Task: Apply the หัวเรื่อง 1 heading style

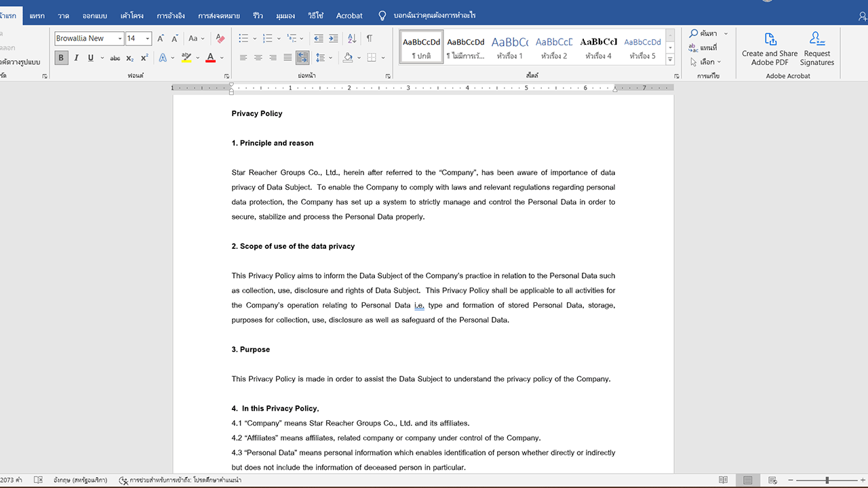Action: click(509, 47)
